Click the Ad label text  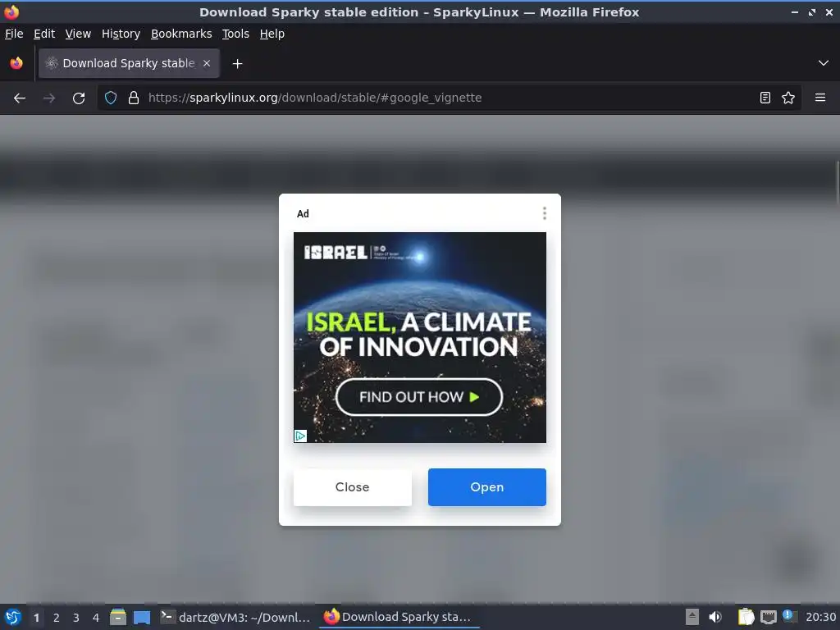click(303, 214)
